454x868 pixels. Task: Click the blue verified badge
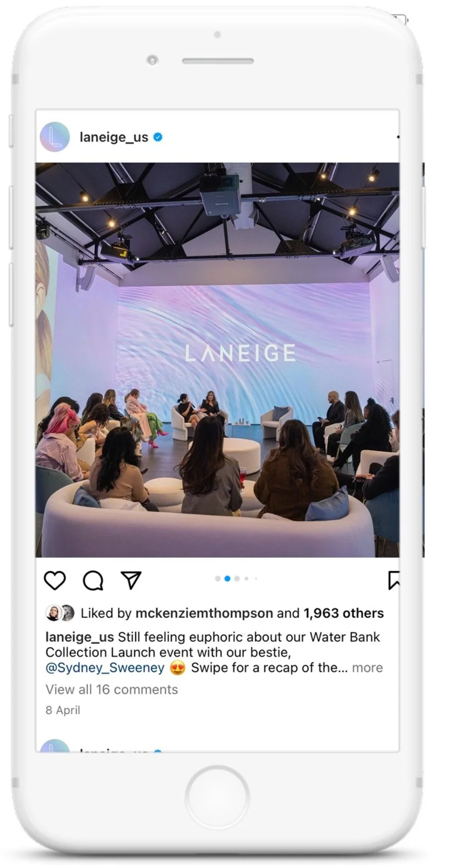click(x=158, y=137)
